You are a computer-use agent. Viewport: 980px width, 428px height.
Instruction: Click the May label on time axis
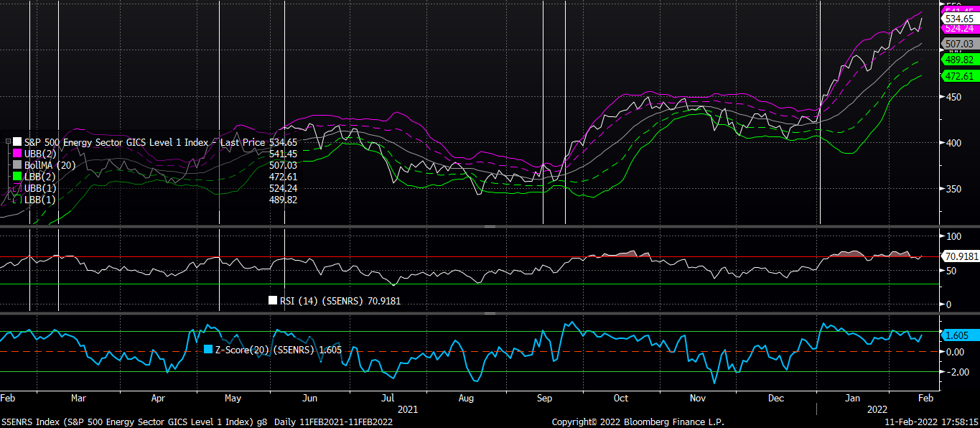pos(233,398)
